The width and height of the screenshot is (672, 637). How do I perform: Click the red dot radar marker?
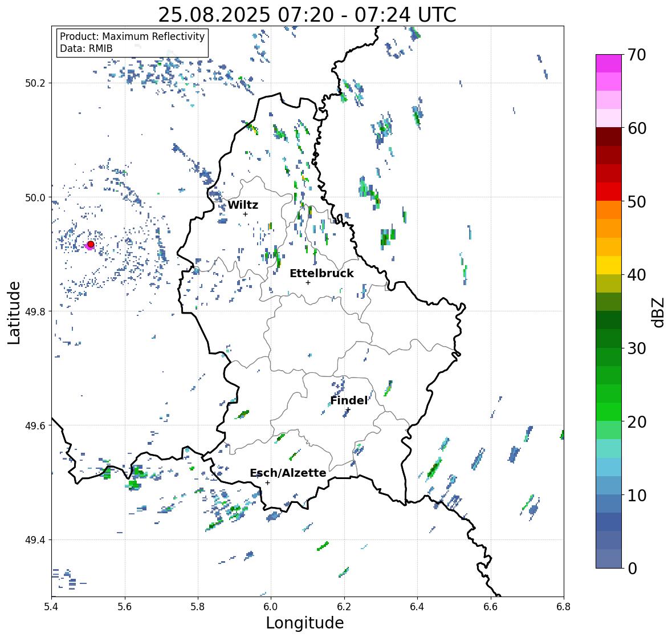(91, 244)
